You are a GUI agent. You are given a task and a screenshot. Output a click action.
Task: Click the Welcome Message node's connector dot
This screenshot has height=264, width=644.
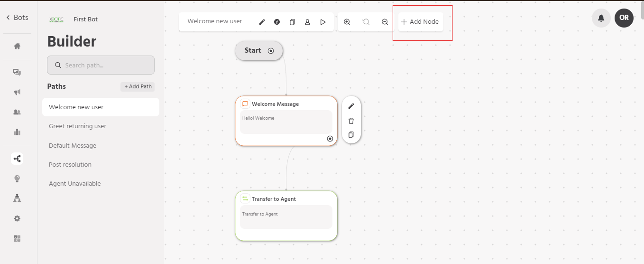point(330,139)
